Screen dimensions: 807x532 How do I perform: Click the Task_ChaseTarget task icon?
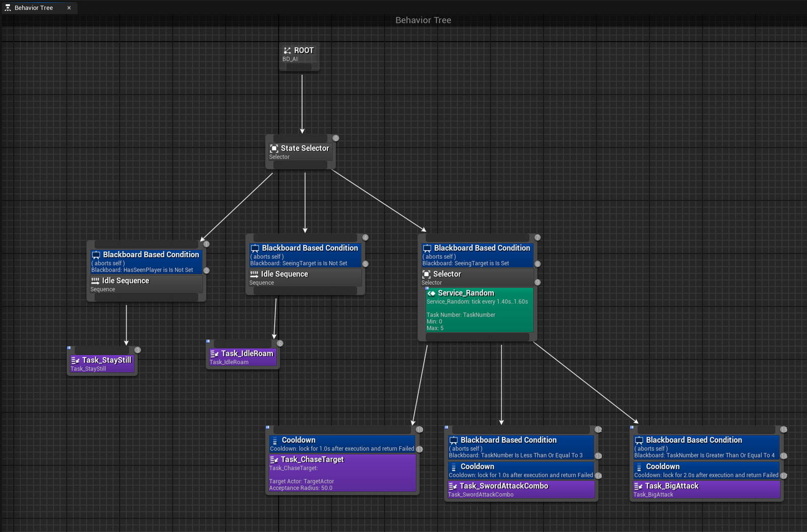(x=274, y=459)
